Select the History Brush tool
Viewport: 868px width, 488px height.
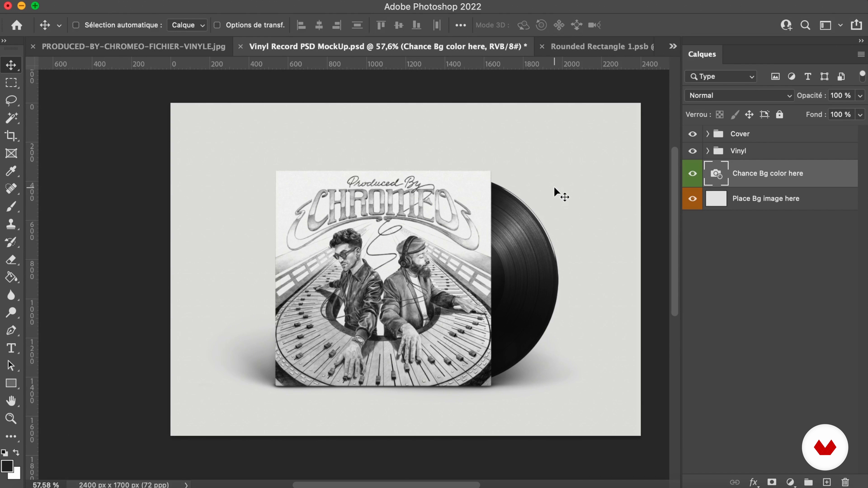[x=11, y=242]
